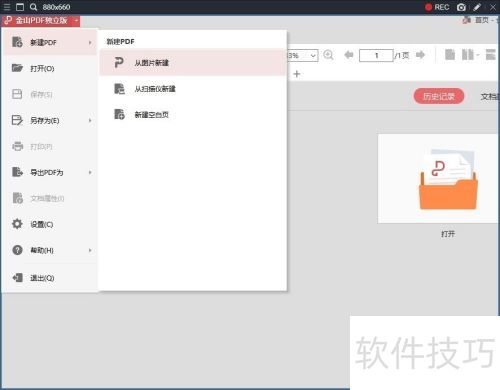Open the 帮助(H) menu entry

tap(51, 250)
